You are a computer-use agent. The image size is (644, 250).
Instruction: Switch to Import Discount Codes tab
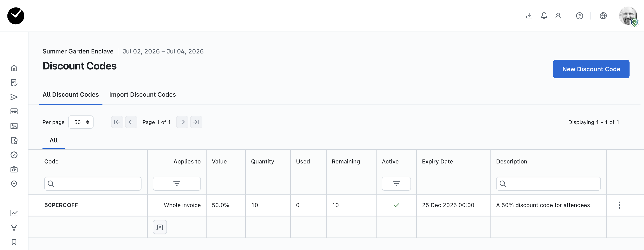click(142, 94)
